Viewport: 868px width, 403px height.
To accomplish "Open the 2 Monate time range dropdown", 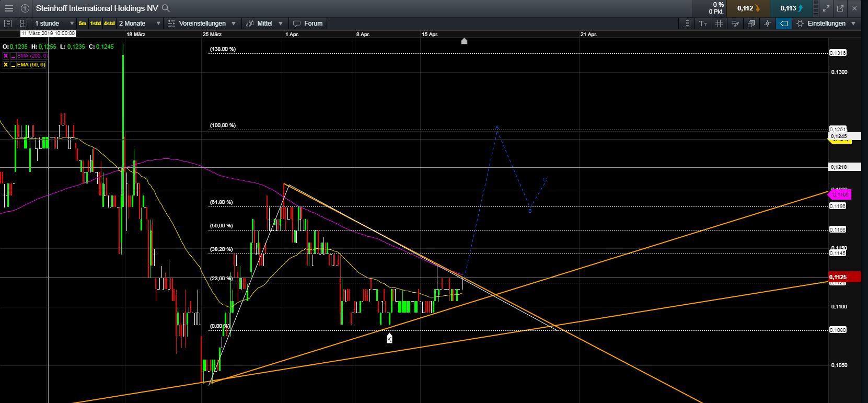I will (x=140, y=24).
